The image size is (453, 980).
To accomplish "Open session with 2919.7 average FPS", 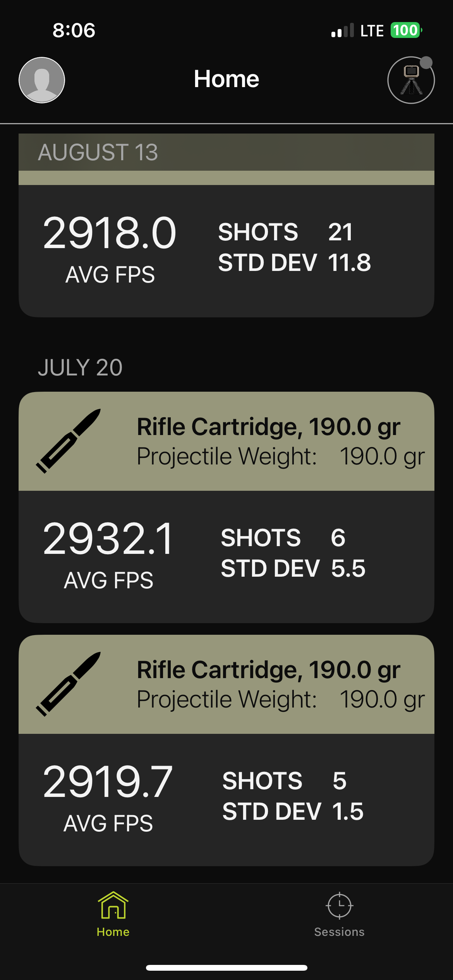I will [226, 800].
